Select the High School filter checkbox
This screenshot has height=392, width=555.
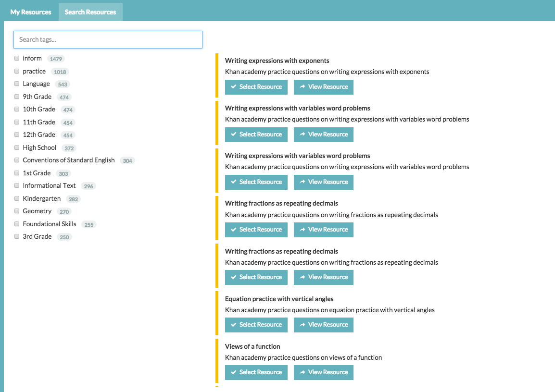[17, 147]
